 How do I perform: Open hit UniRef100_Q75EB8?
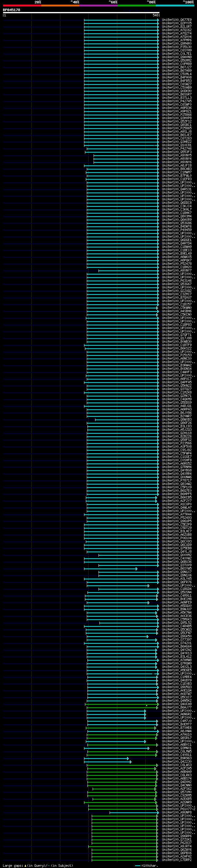point(176,548)
